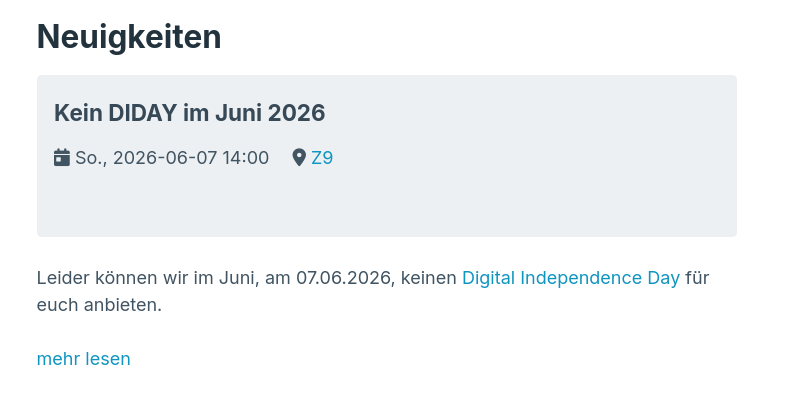Image resolution: width=788 pixels, height=404 pixels.
Task: Open the Z9 location link
Action: coord(322,158)
